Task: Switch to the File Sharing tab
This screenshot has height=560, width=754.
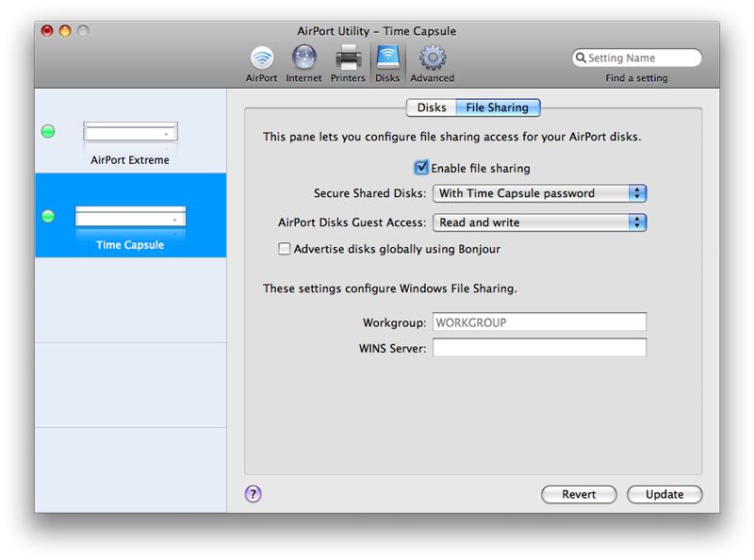Action: (498, 107)
